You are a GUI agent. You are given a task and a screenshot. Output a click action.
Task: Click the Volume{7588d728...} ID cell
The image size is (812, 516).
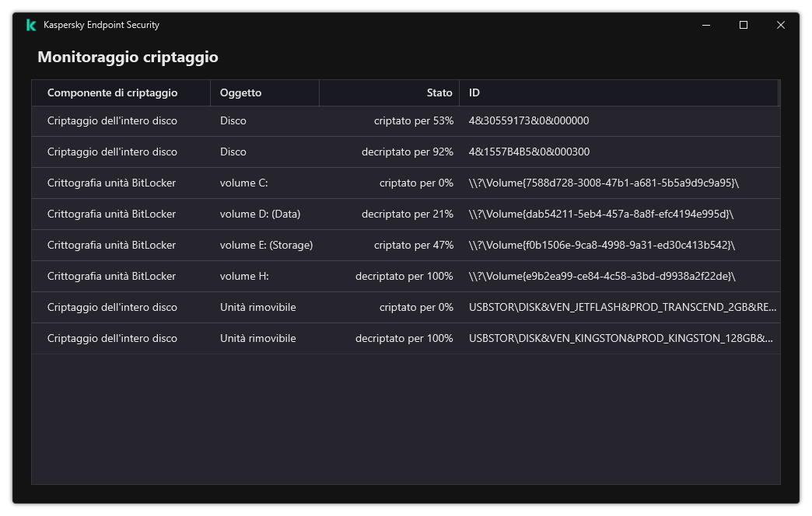tap(604, 183)
